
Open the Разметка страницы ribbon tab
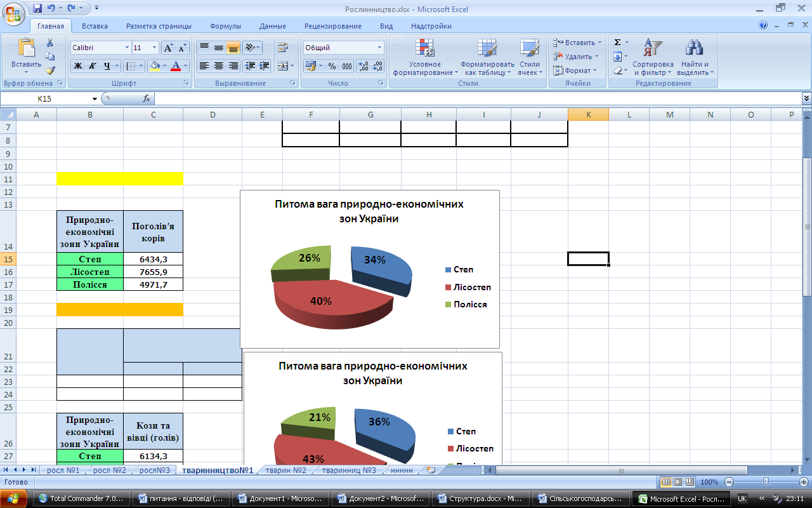[x=159, y=26]
